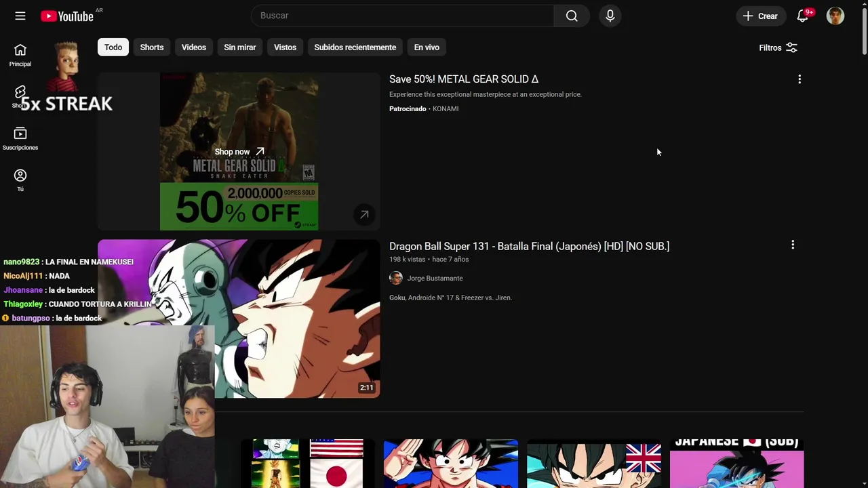Open the Save 50%! METAL GEAR SOLID Δ title
The height and width of the screenshot is (488, 868).
[x=464, y=79]
